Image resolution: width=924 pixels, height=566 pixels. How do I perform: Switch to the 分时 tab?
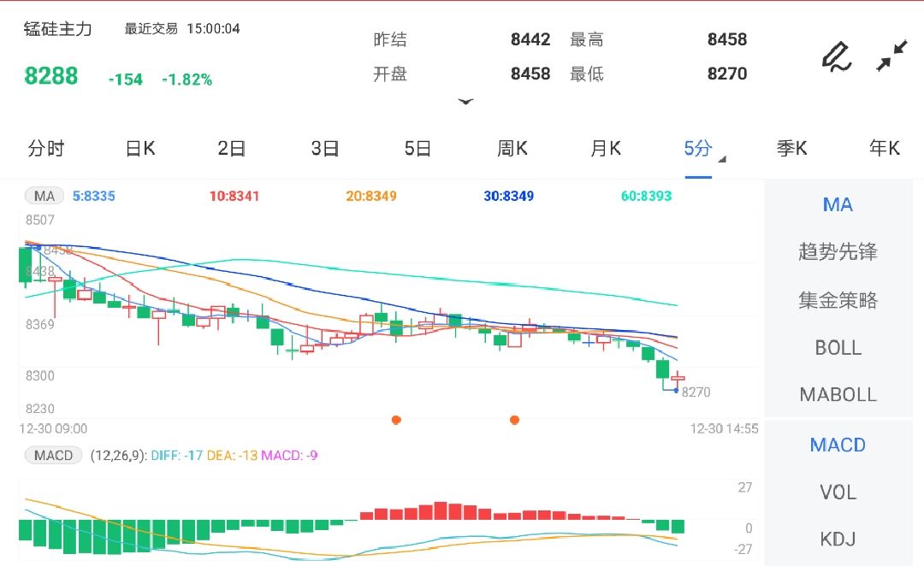tap(46, 148)
